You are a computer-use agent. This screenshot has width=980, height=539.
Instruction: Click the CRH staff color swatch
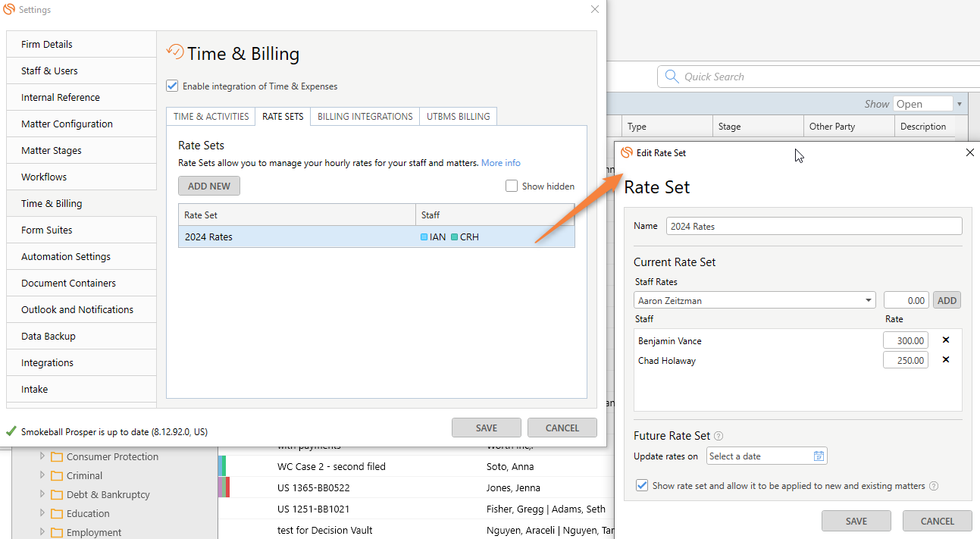pos(455,237)
